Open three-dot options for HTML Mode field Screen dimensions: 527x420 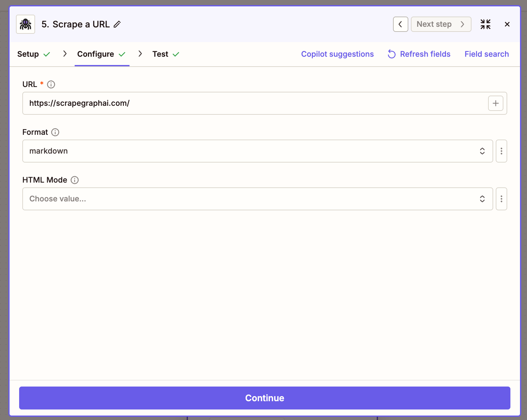[x=501, y=199]
